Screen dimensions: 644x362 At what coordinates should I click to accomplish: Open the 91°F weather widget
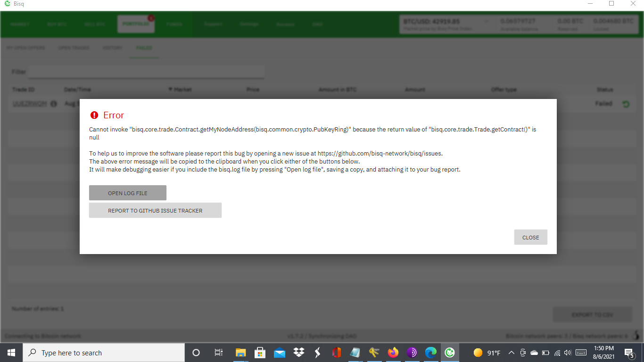pos(487,353)
